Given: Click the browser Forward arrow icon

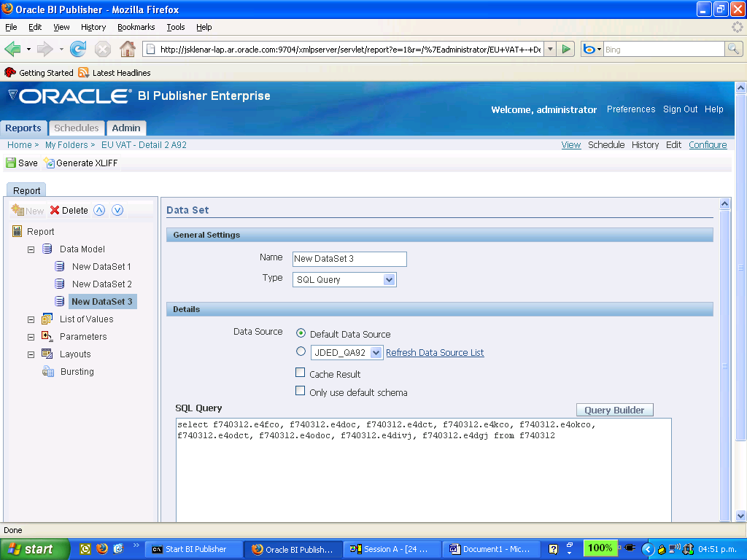Looking at the screenshot, I should (44, 49).
